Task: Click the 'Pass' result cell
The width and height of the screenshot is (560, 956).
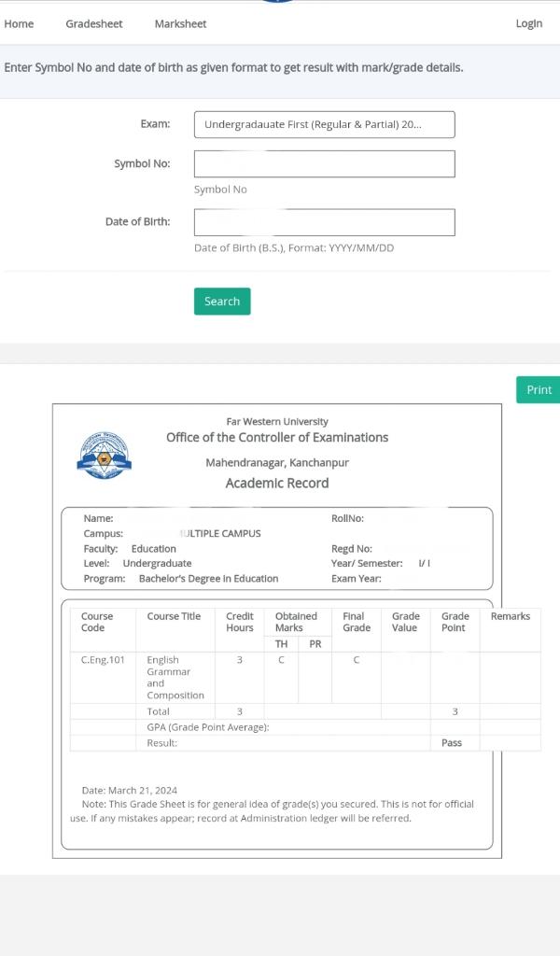Action: (x=452, y=742)
